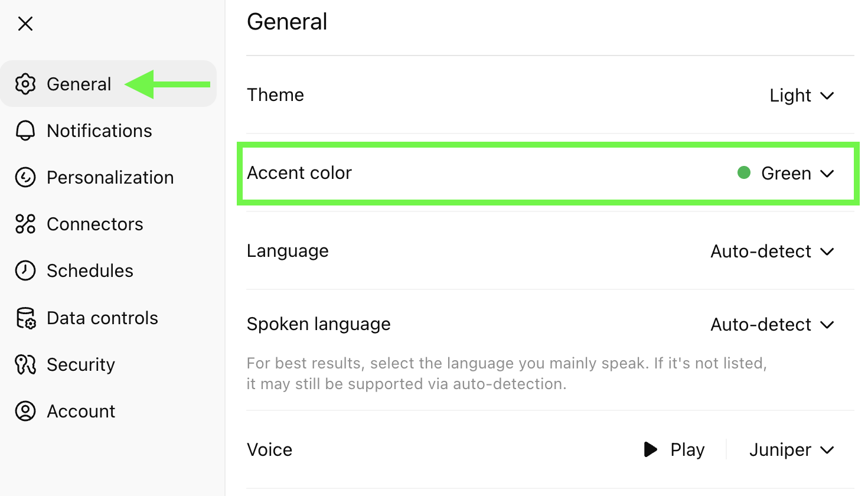Image resolution: width=868 pixels, height=496 pixels.
Task: Play the Juniper voice sample
Action: (x=673, y=449)
